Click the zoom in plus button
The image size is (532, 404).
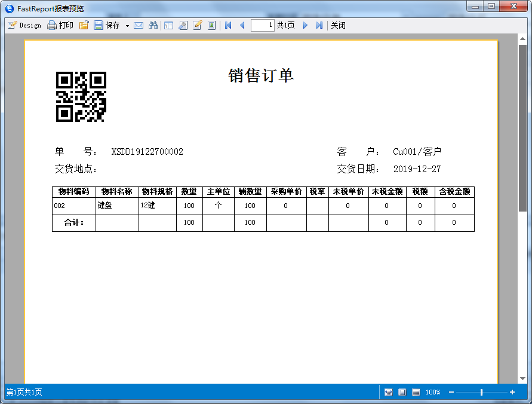pyautogui.click(x=512, y=392)
